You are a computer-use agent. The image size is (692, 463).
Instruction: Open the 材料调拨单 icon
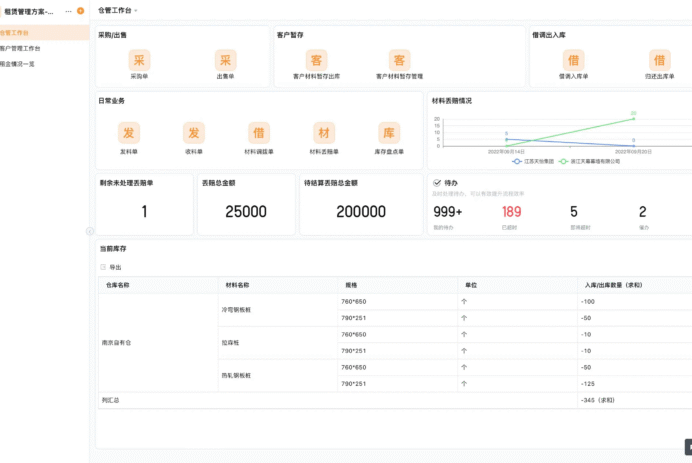tap(259, 133)
